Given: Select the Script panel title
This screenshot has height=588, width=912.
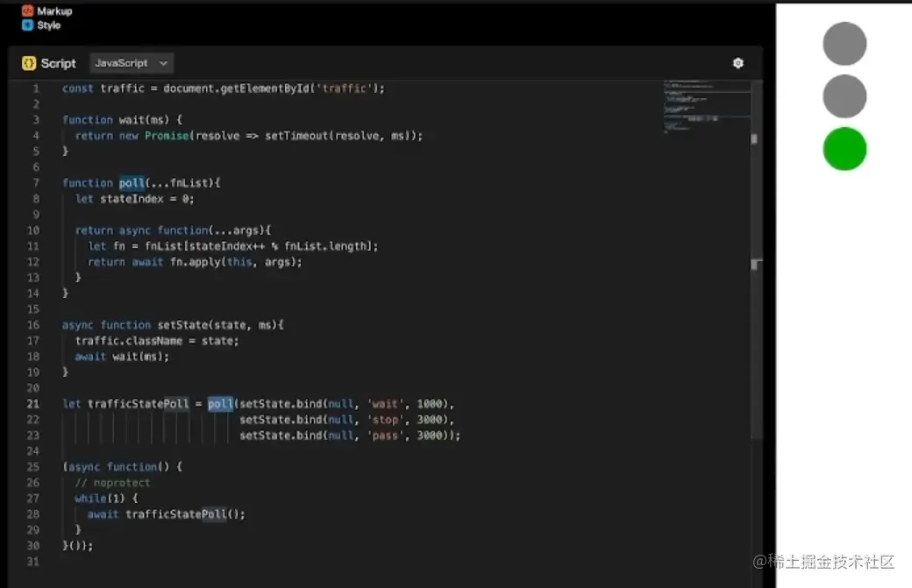Looking at the screenshot, I should coord(58,63).
